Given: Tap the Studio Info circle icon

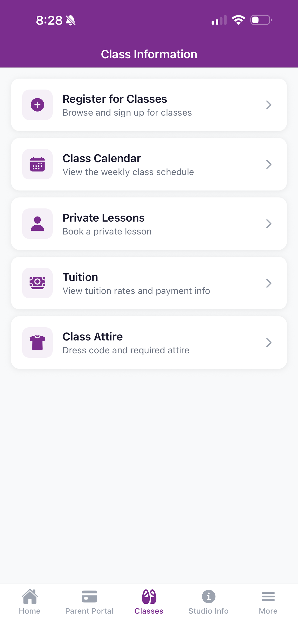Looking at the screenshot, I should tap(208, 596).
